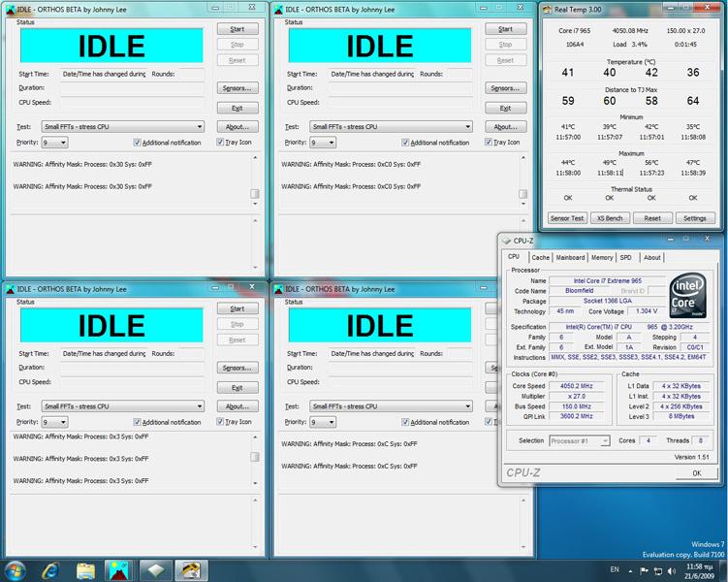Select the CPU tab in CPU-Z
The image size is (728, 582).
point(514,257)
